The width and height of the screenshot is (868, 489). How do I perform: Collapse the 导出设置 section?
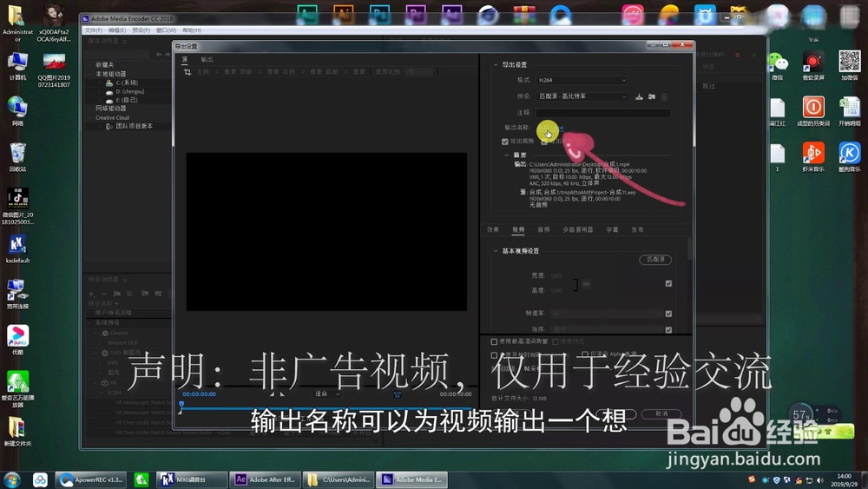point(496,65)
